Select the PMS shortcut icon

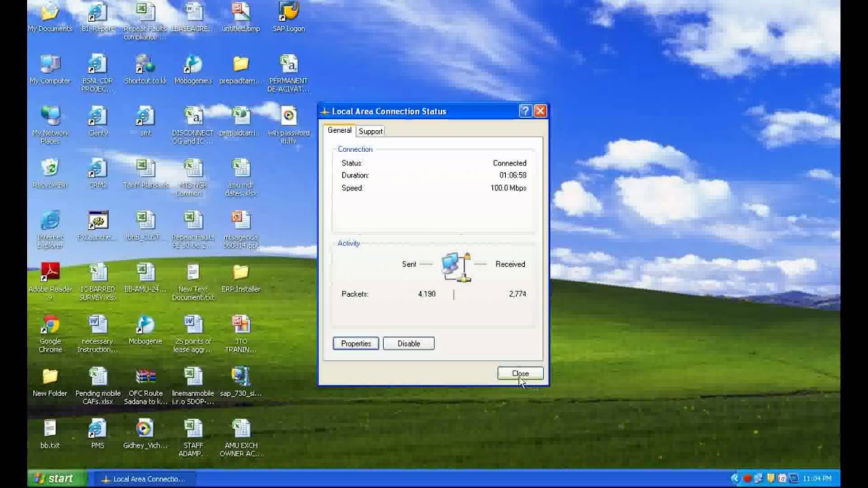[x=98, y=434]
